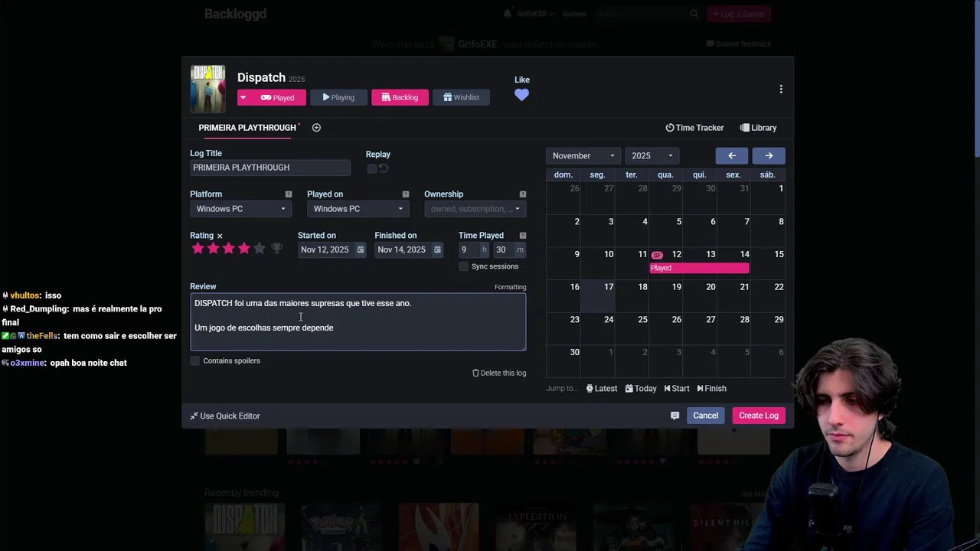Add a new playthrough with plus icon
The image size is (980, 551).
[316, 128]
